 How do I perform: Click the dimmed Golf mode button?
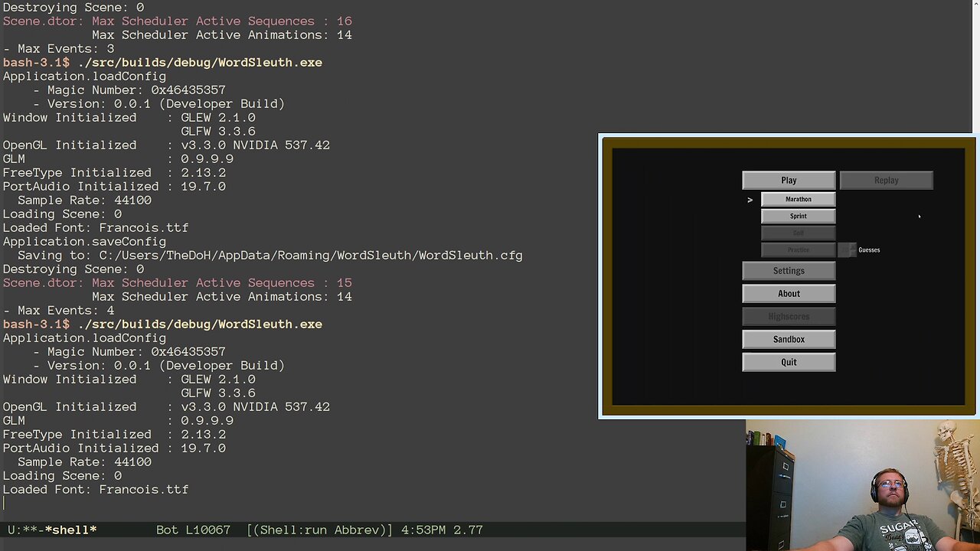(798, 233)
